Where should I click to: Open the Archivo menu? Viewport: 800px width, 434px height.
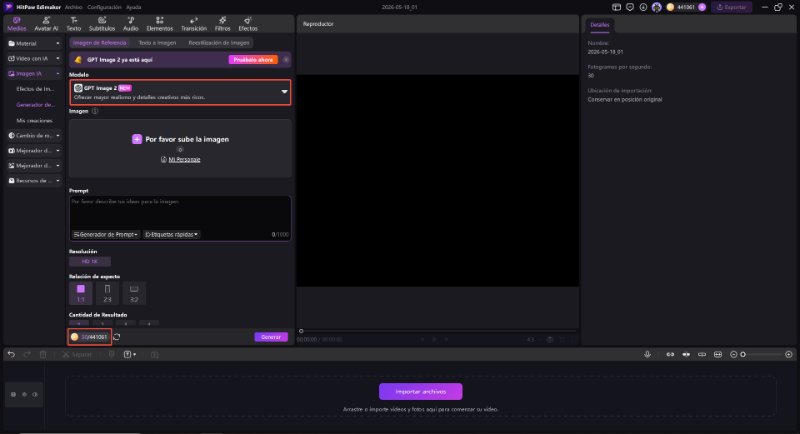click(x=73, y=7)
